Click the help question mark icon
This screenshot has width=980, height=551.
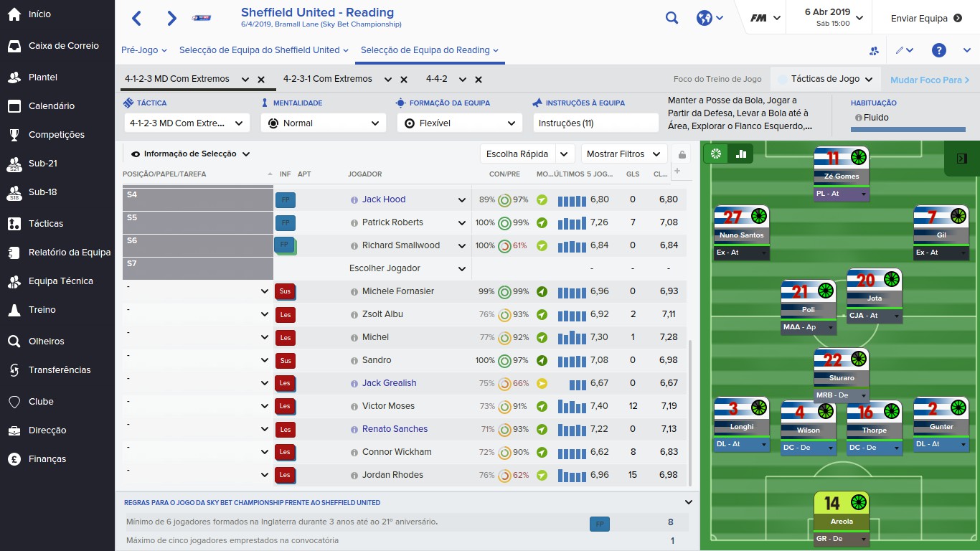point(939,50)
